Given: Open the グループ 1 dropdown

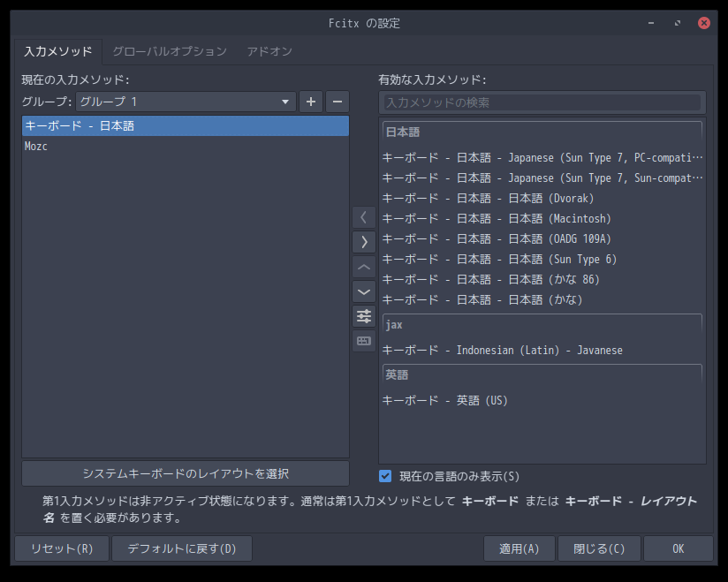Looking at the screenshot, I should click(x=186, y=102).
